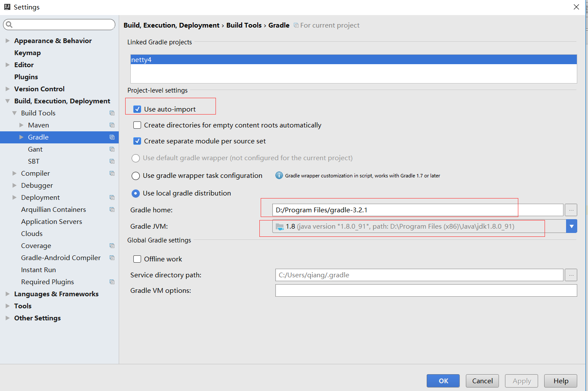Select the netty4 linked project
This screenshot has height=391, width=588.
click(354, 60)
